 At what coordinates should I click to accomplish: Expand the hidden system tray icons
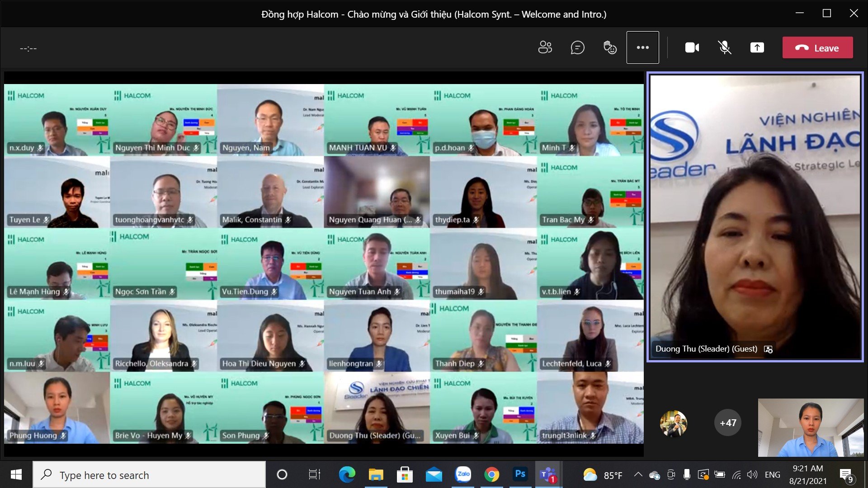point(638,475)
